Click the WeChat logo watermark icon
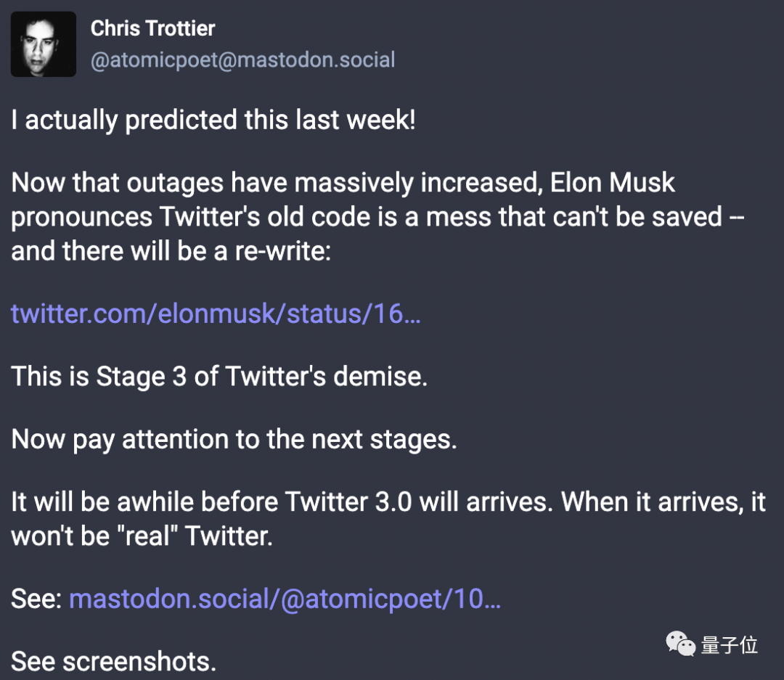The width and height of the screenshot is (784, 680). coord(680,644)
